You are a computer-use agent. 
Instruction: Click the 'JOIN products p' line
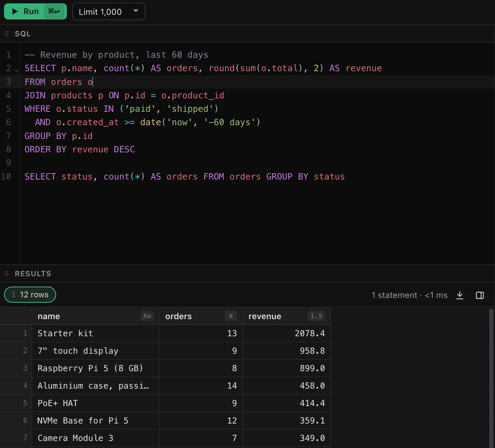pos(124,95)
